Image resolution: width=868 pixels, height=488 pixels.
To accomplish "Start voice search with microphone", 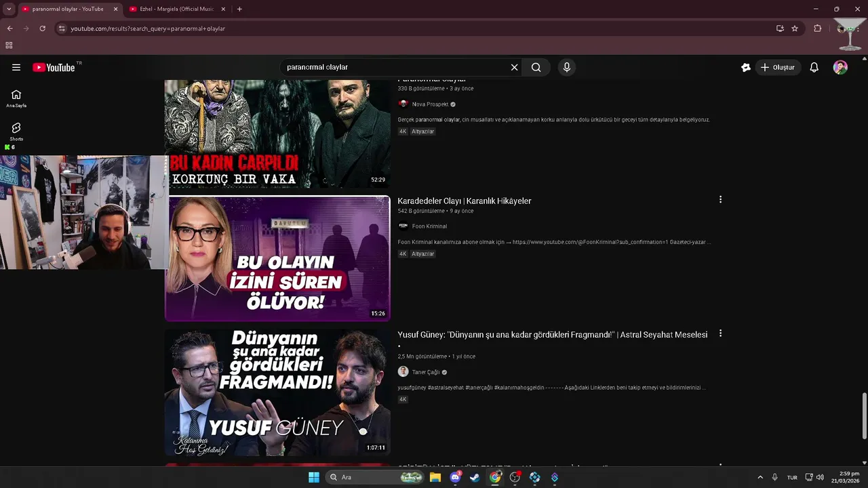I will pos(567,67).
